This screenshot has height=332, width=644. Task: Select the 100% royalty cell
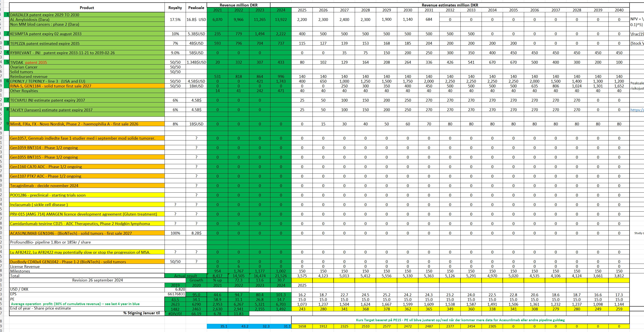(x=175, y=233)
